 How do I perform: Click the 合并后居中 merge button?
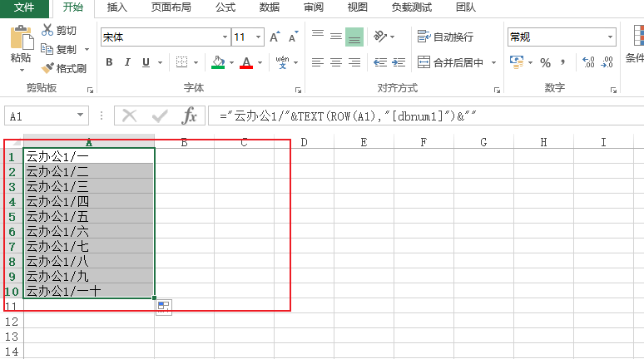[x=451, y=62]
